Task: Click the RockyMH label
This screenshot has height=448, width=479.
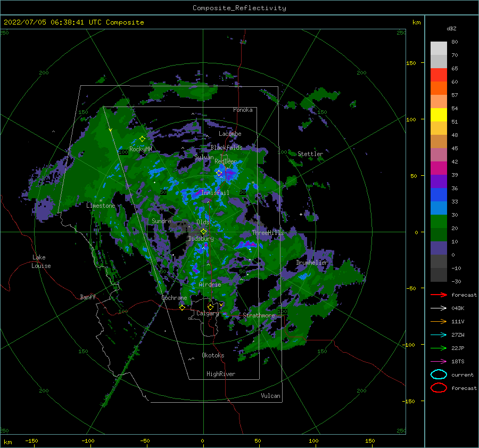Action: pyautogui.click(x=141, y=149)
